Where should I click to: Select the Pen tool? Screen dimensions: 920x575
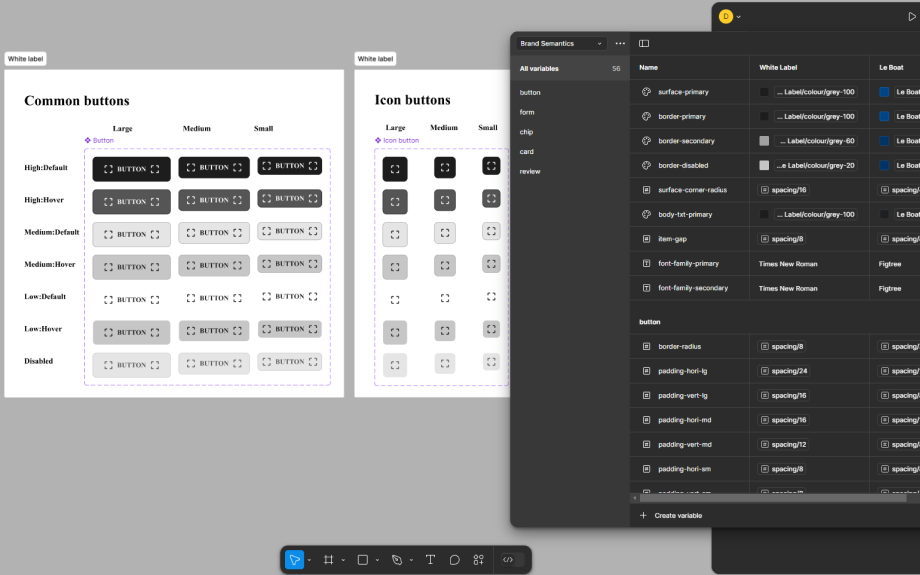(397, 560)
